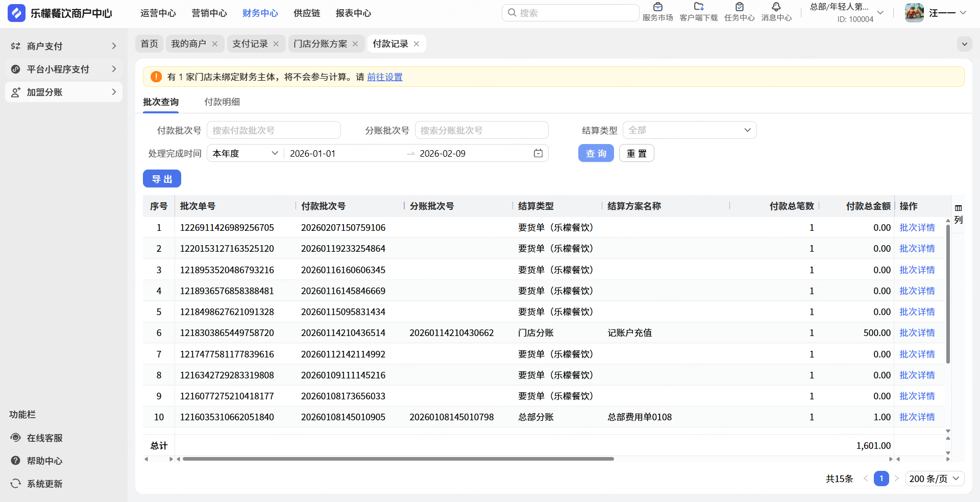Expand the 结算类型 dropdown
980x502 pixels.
click(689, 130)
